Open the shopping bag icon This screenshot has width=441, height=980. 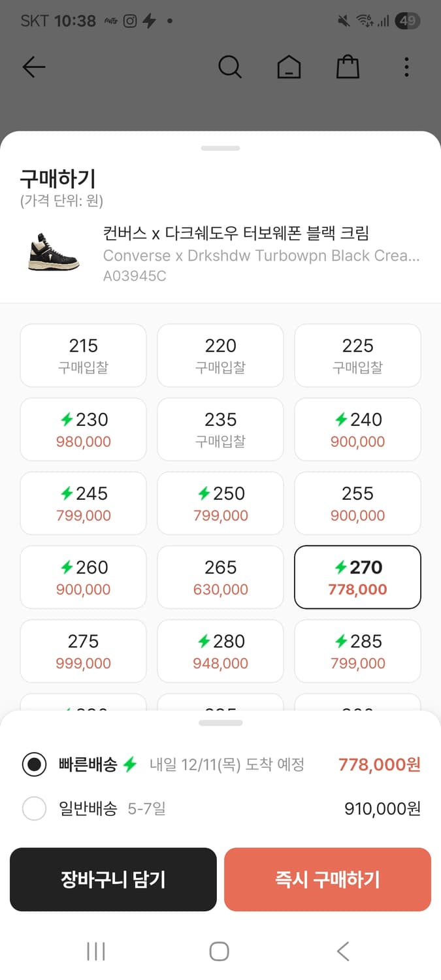coord(348,67)
